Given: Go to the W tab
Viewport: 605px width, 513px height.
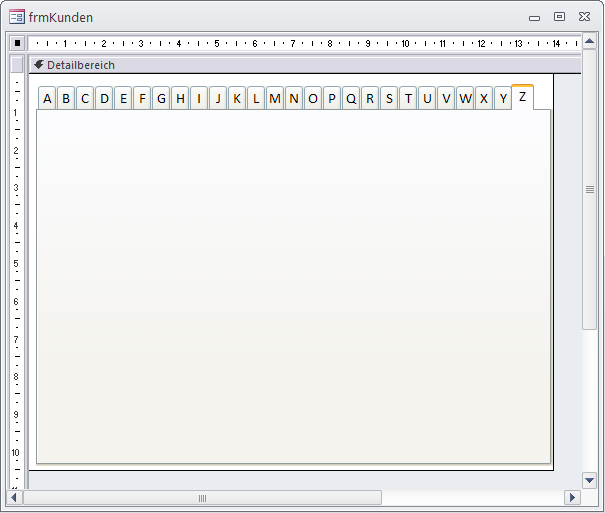Looking at the screenshot, I should (x=465, y=98).
